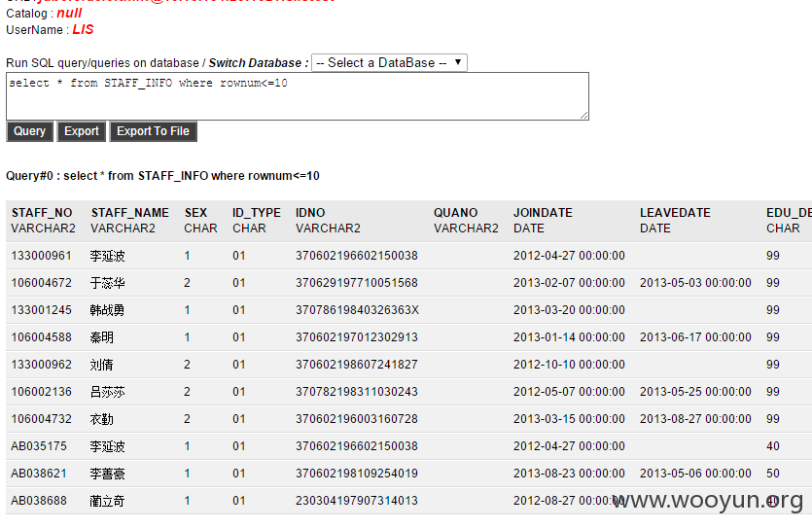812x528 pixels.
Task: Click IDNO value 370602198607241827
Action: 357,365
